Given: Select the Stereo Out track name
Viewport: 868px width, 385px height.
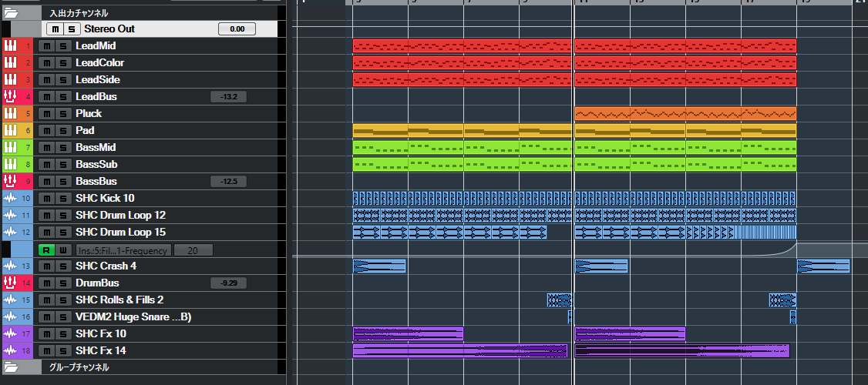Looking at the screenshot, I should coord(109,28).
